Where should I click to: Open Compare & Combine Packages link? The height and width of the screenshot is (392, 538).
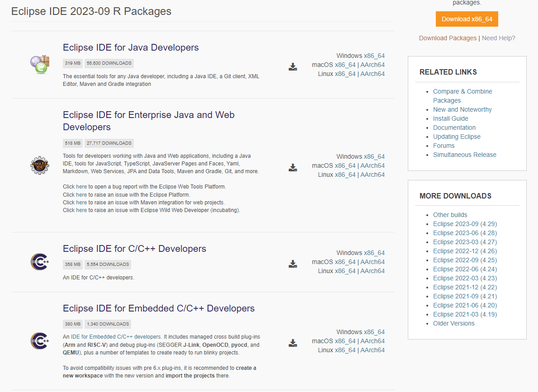click(462, 96)
